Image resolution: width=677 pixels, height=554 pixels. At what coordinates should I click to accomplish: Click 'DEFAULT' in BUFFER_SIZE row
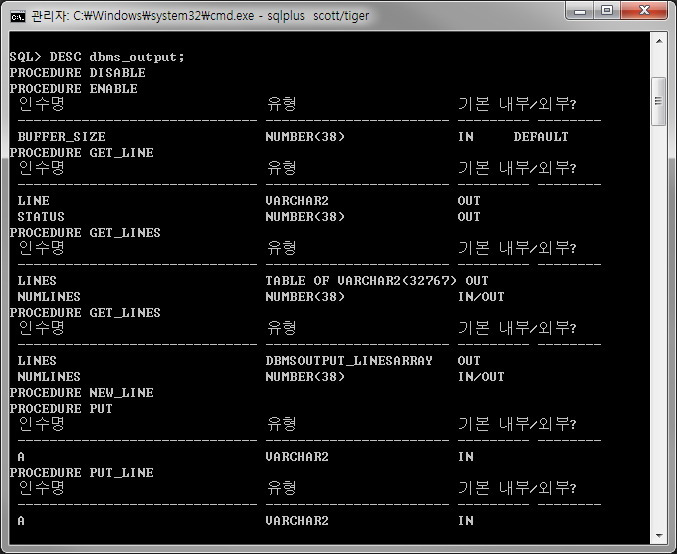pyautogui.click(x=541, y=136)
